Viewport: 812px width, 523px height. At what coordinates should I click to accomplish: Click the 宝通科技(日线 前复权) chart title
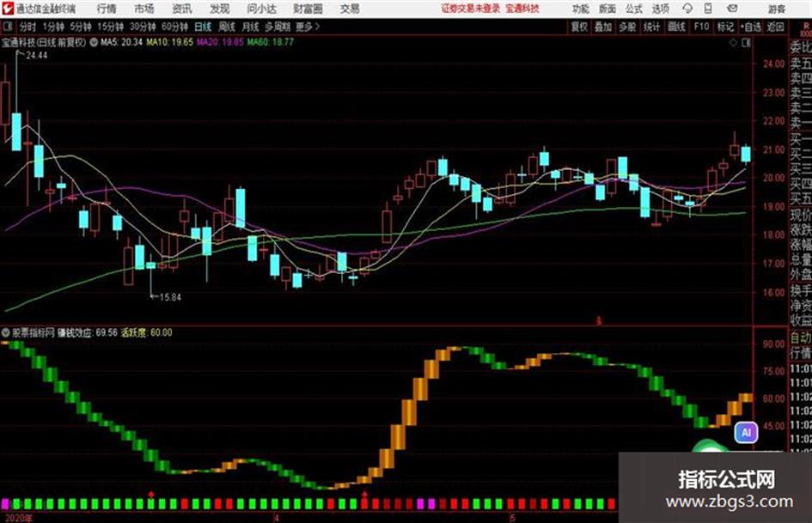[44, 42]
